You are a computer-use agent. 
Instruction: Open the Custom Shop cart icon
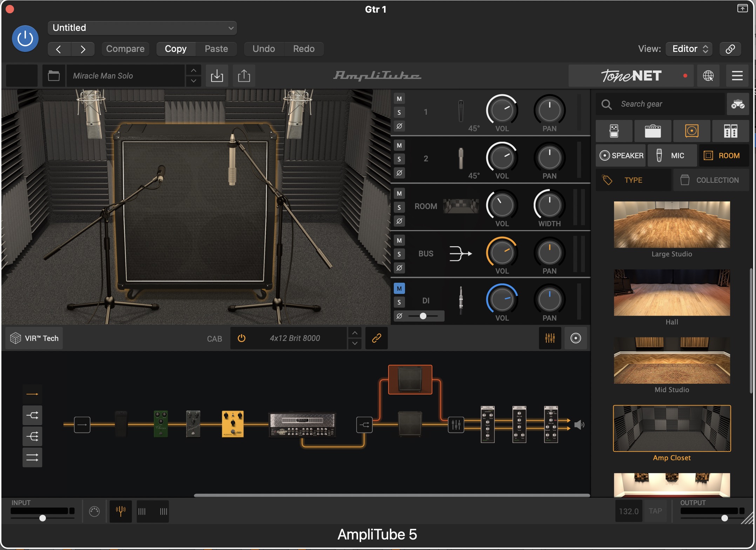coord(738,104)
